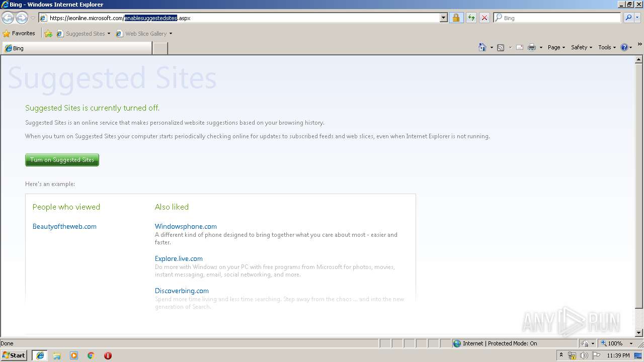Click the vertical scrollbar up arrow
644x362 pixels.
(x=639, y=59)
